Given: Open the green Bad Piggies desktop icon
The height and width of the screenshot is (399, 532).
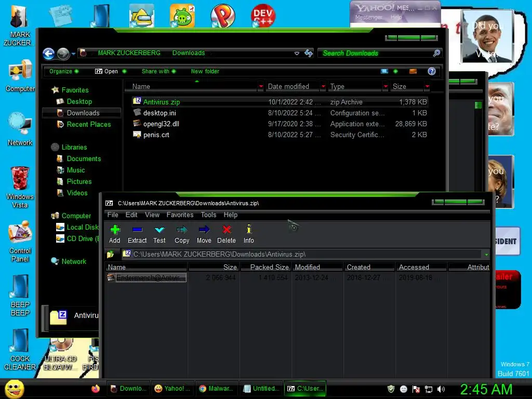Looking at the screenshot, I should click(x=182, y=16).
